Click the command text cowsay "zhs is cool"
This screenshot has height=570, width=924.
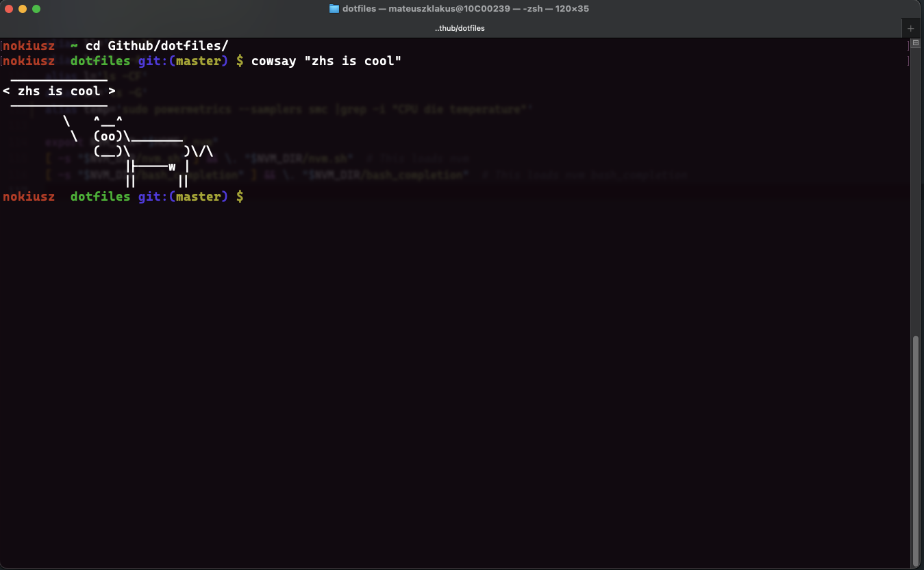click(x=326, y=61)
